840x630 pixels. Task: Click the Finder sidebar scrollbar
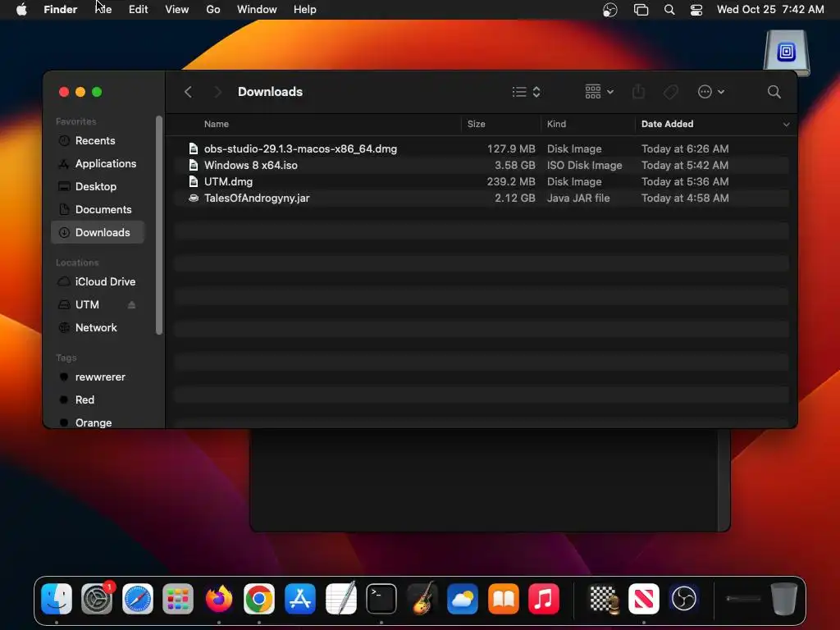click(x=158, y=225)
